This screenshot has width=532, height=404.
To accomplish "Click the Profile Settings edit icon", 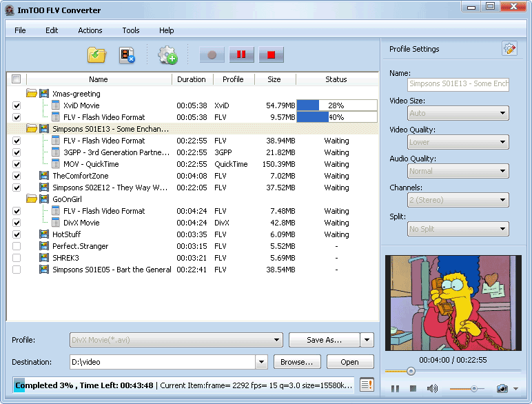I will click(x=509, y=49).
